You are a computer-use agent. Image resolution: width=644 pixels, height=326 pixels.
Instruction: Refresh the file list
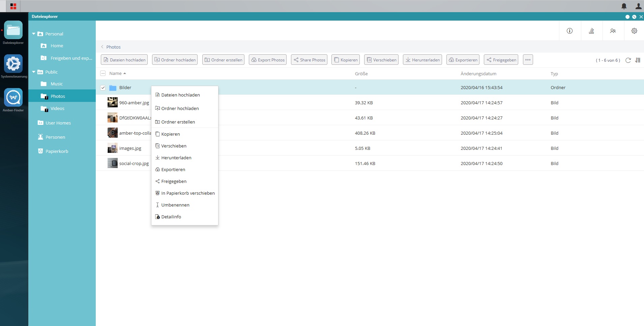[628, 60]
